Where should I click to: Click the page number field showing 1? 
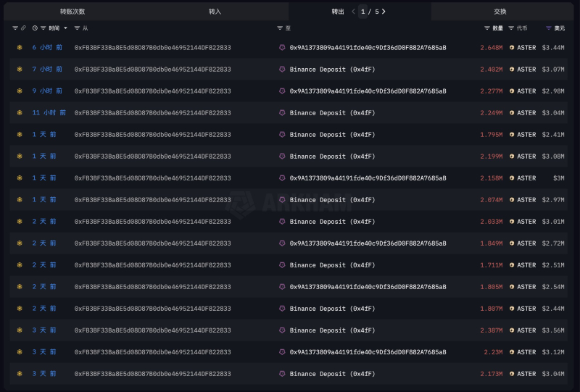tap(363, 12)
